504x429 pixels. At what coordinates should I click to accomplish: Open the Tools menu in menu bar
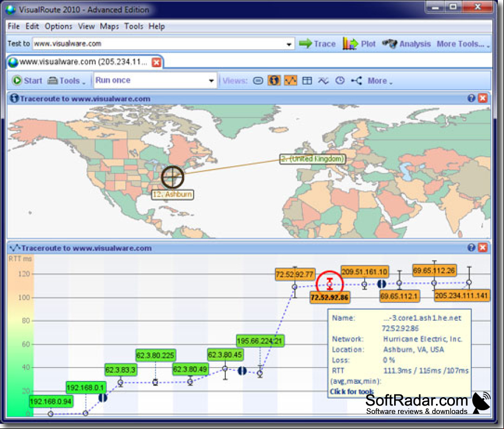(134, 26)
